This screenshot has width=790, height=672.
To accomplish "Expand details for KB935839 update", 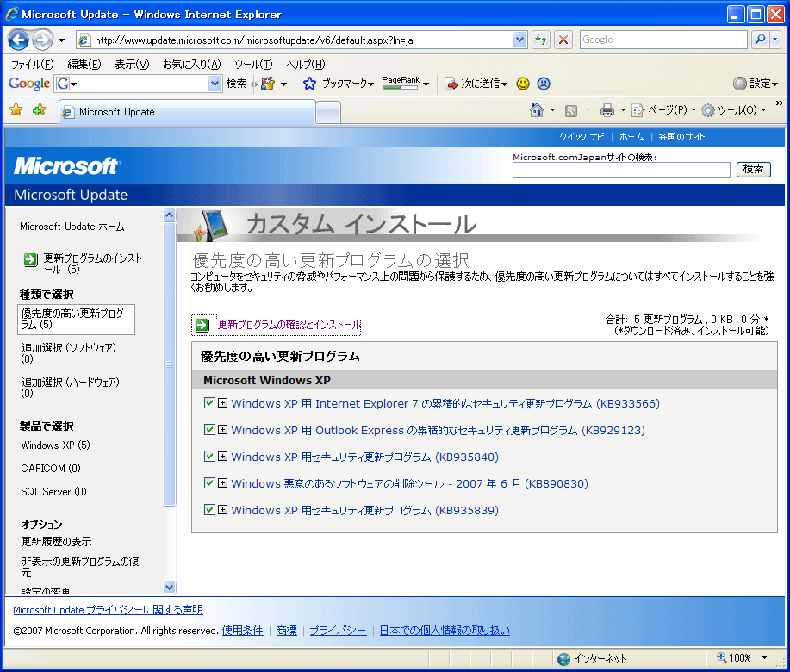I will coord(222,510).
